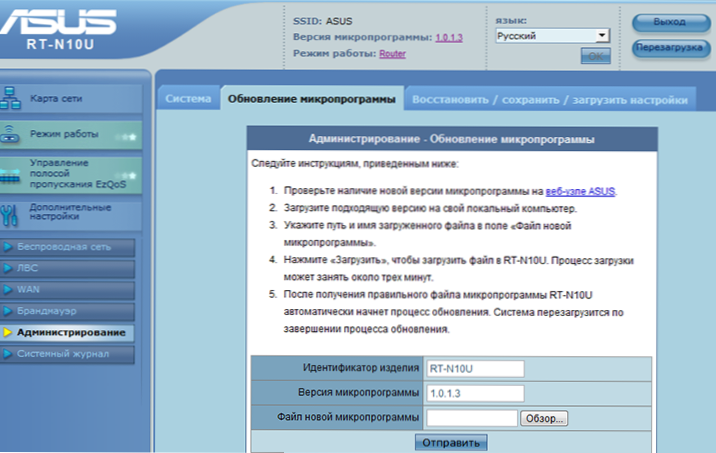Screen dimensions: 716x453
Task: Click the language OK button
Action: tap(595, 56)
